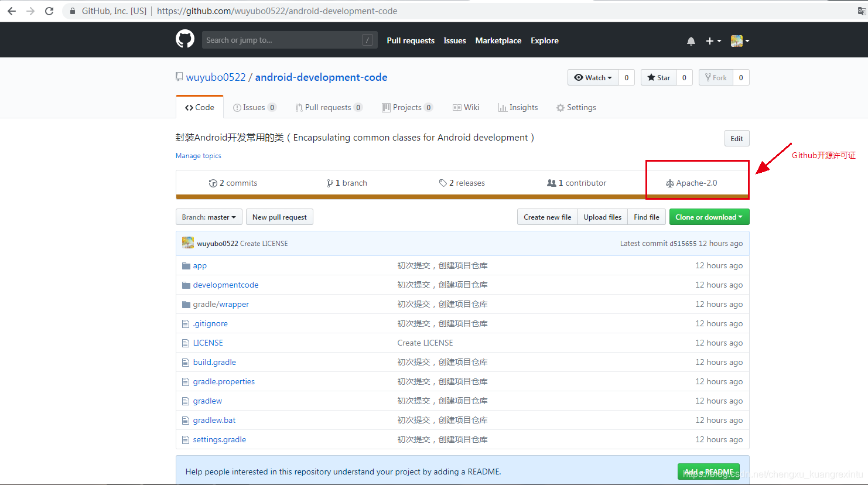This screenshot has width=868, height=485.
Task: Click committer avatar next to wuyubo0522
Action: pos(188,243)
